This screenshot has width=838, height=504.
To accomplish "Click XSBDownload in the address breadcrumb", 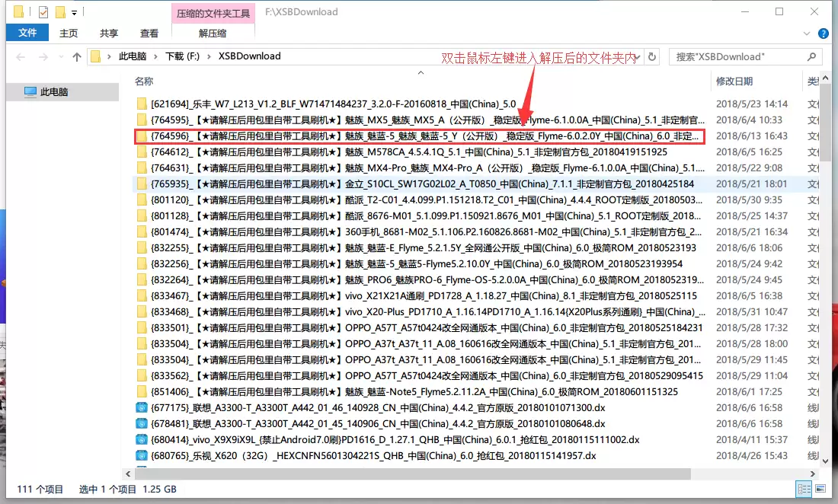I will pos(250,56).
